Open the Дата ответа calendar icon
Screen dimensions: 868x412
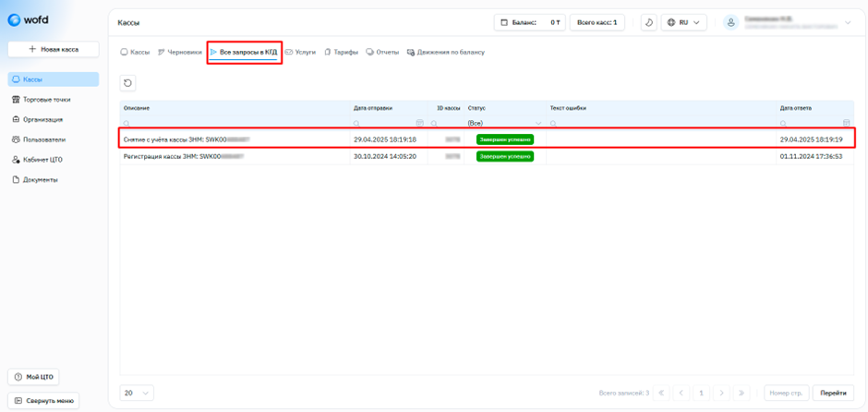[x=846, y=122]
